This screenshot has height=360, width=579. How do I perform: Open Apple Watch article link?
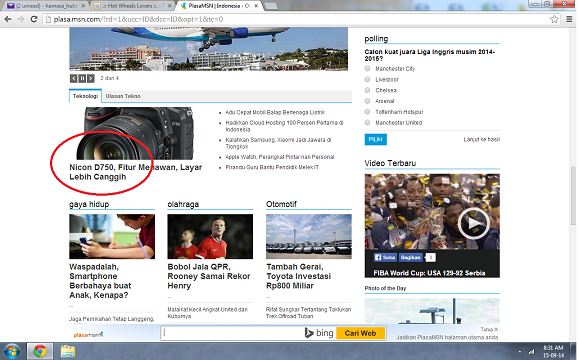click(x=280, y=157)
